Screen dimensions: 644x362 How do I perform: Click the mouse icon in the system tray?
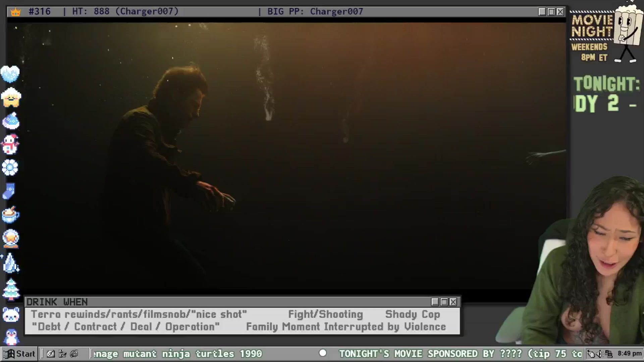tap(591, 354)
